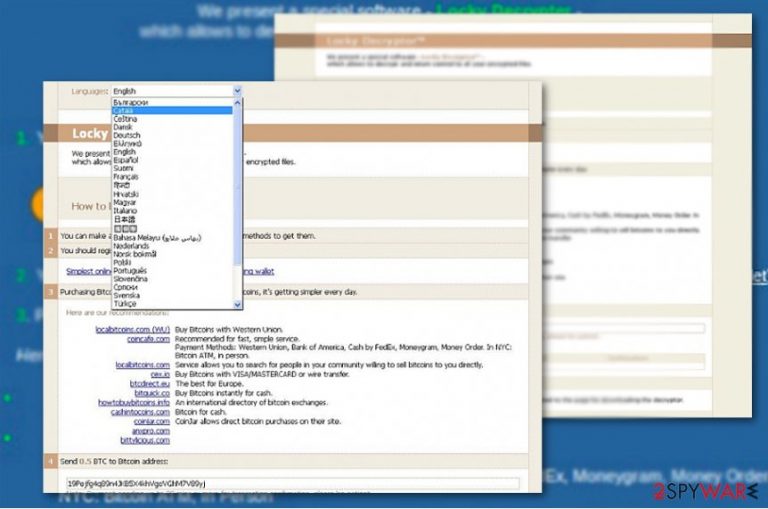Viewport: 768px width, 509px height.
Task: Open the cex.io link
Action: [160, 374]
